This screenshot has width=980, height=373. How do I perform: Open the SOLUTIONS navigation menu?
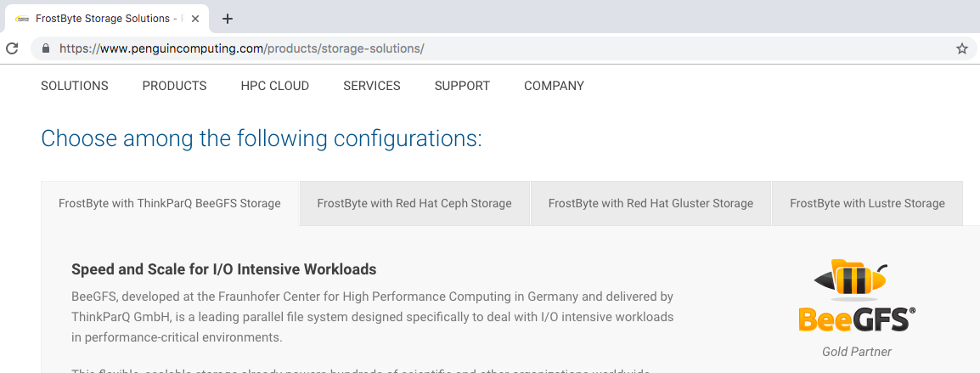point(75,86)
